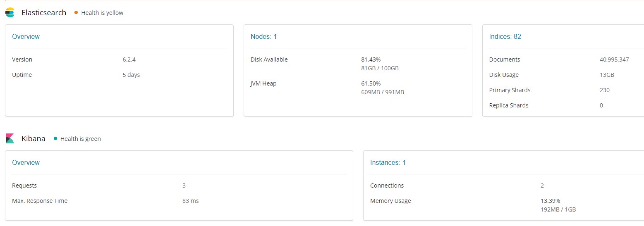Click the green Kibana health dot
This screenshot has width=644, height=226.
(x=55, y=139)
